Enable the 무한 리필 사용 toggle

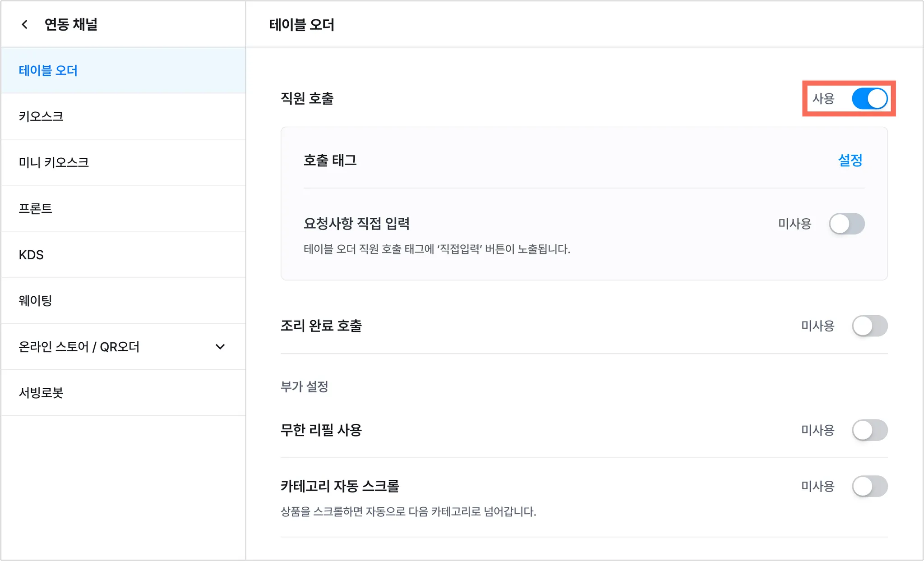pos(869,430)
